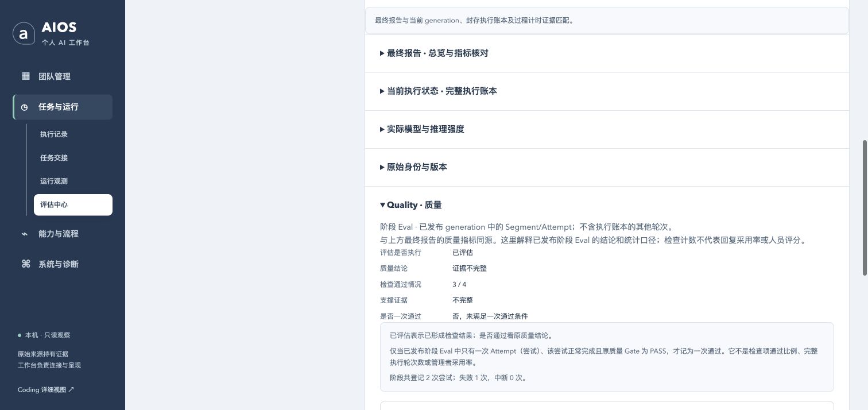Click 工作台负责连接与呈现 footer text
868x410 pixels.
coord(49,365)
